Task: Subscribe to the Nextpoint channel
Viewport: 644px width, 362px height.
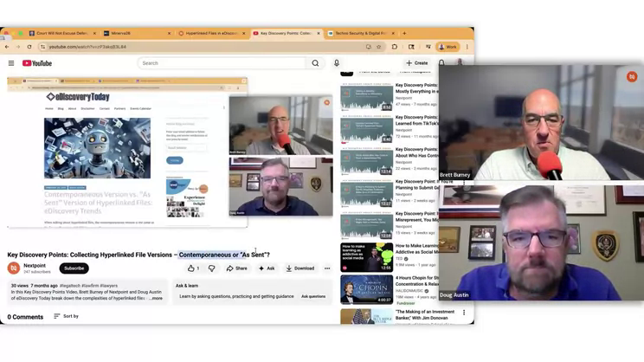Action: (x=74, y=268)
